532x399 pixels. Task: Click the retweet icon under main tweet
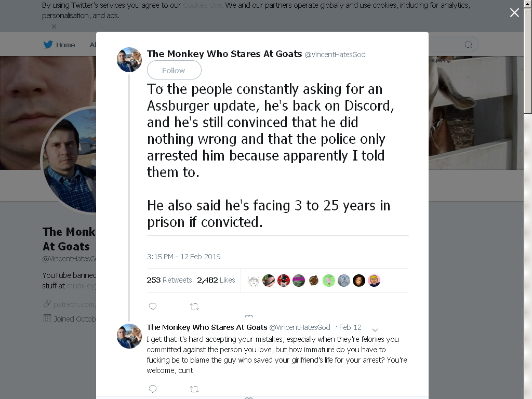(194, 307)
